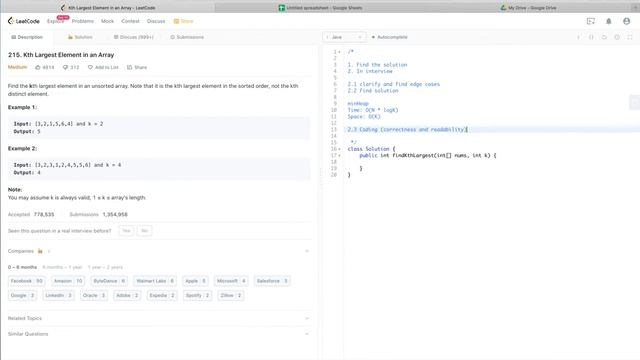Open the playground icon in top bar
Screen dimensions: 640x360
tap(591, 21)
